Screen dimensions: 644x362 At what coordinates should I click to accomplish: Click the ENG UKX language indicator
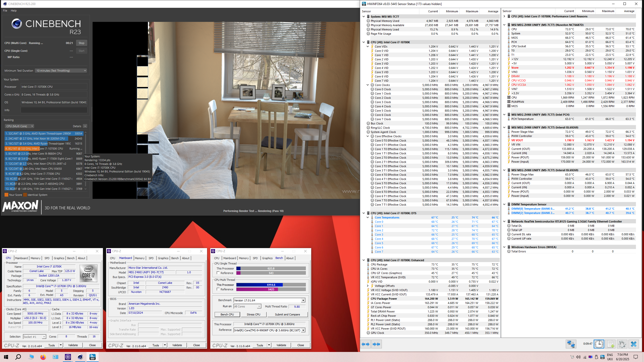point(610,357)
